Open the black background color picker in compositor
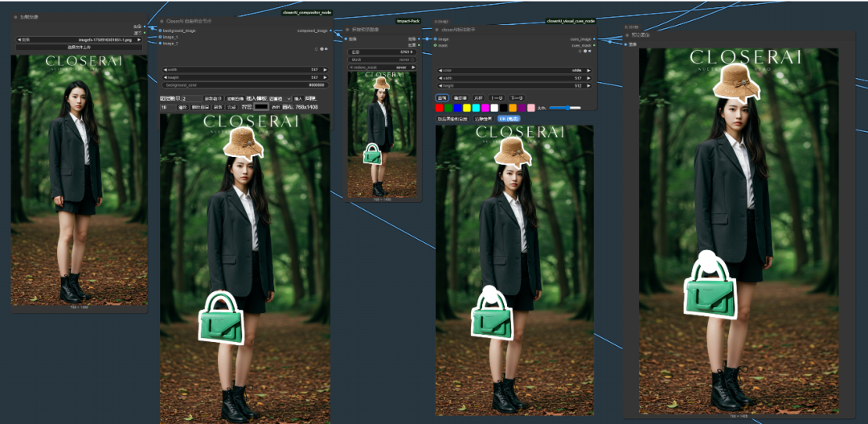 (261, 106)
